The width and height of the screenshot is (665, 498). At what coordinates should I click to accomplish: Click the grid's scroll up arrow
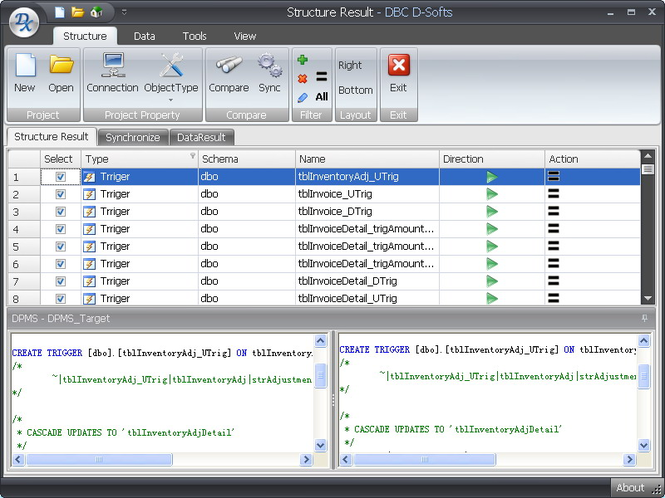point(647,156)
